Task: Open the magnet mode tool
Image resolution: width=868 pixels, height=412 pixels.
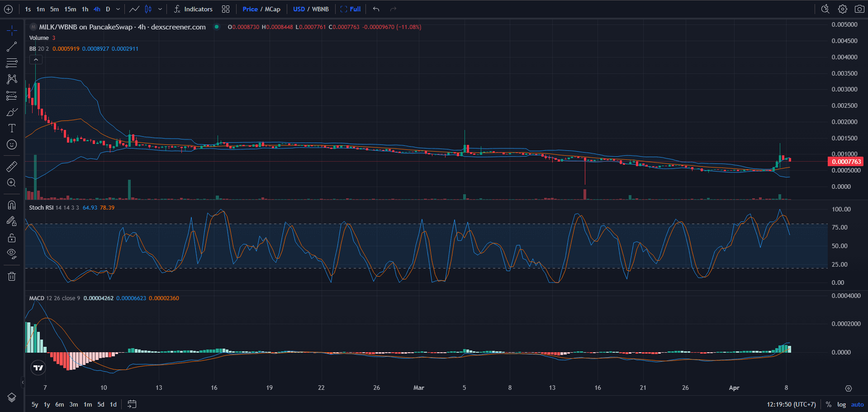Action: click(x=12, y=205)
